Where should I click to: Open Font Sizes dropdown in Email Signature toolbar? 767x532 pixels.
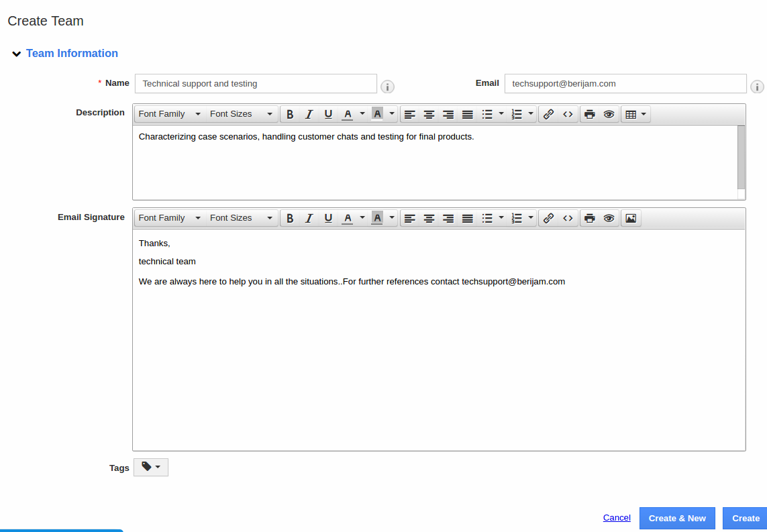[x=241, y=218]
